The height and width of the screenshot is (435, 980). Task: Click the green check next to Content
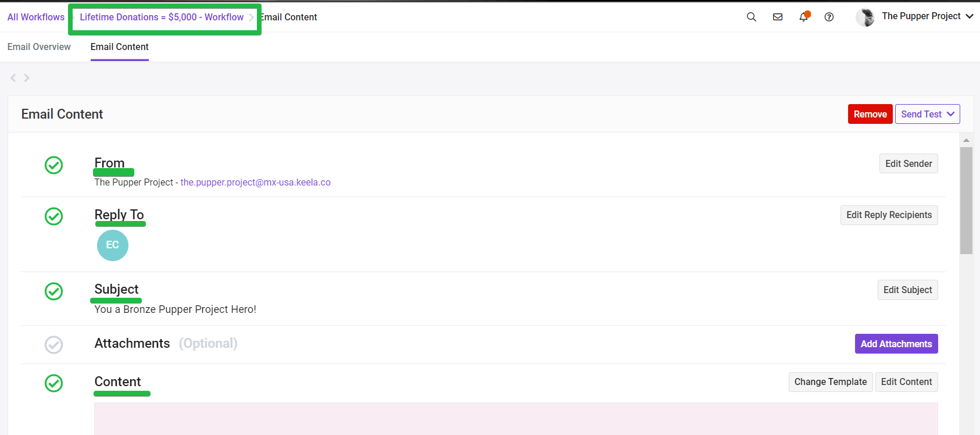pyautogui.click(x=54, y=383)
